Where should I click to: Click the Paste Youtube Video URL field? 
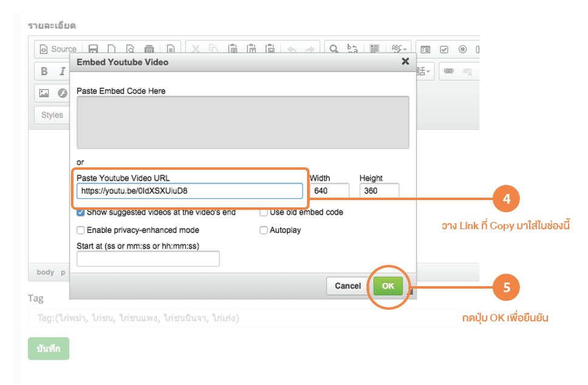189,191
